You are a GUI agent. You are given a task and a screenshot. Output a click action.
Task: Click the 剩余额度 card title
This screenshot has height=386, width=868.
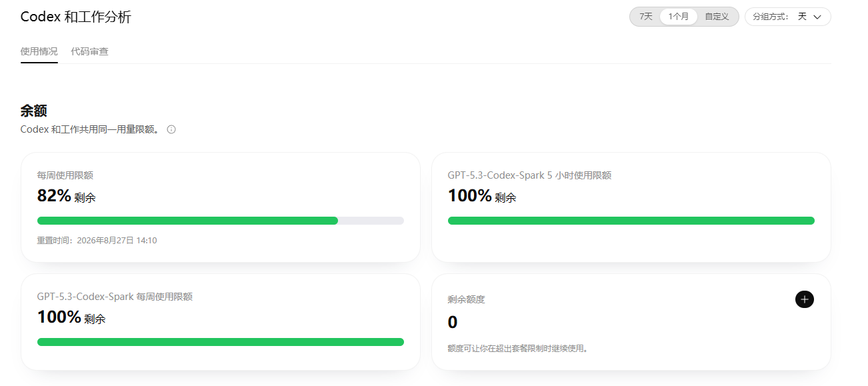(x=467, y=299)
